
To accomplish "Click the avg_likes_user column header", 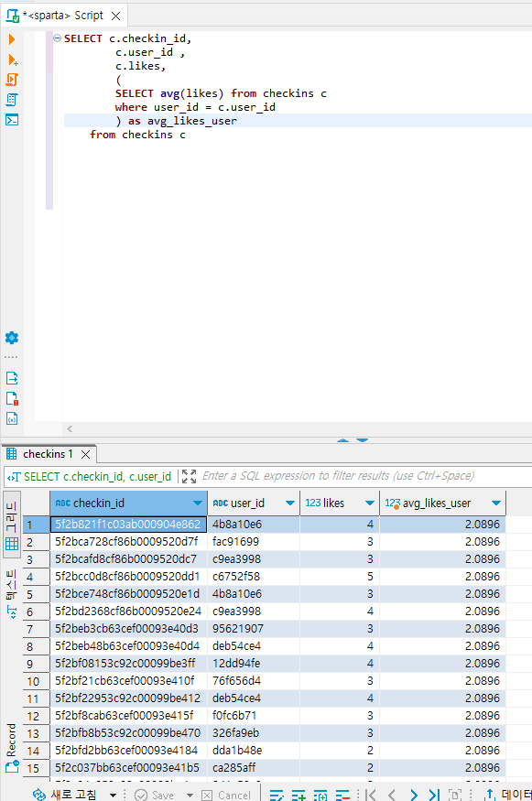I will pyautogui.click(x=442, y=503).
